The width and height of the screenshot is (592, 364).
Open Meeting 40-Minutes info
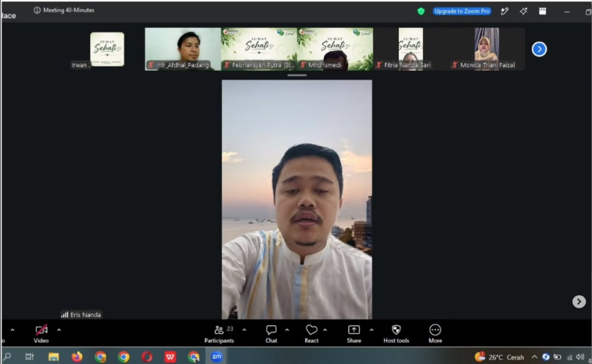(x=64, y=10)
